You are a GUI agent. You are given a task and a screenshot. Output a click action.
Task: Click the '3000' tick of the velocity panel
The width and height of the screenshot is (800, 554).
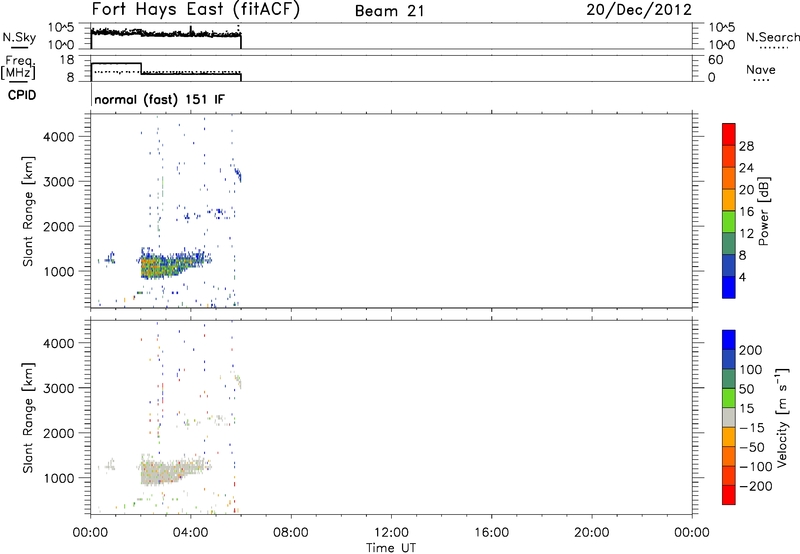click(58, 388)
